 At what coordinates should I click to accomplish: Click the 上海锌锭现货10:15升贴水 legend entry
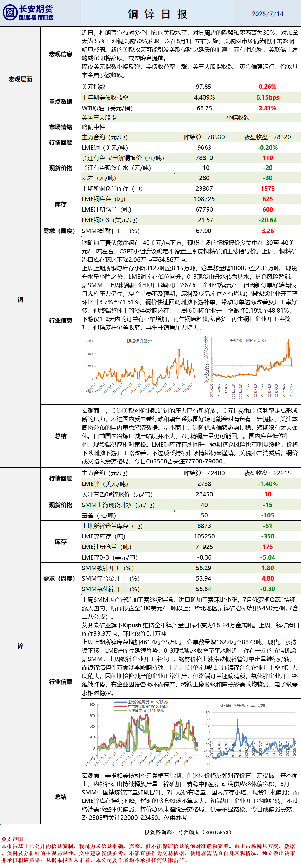click(x=142, y=702)
